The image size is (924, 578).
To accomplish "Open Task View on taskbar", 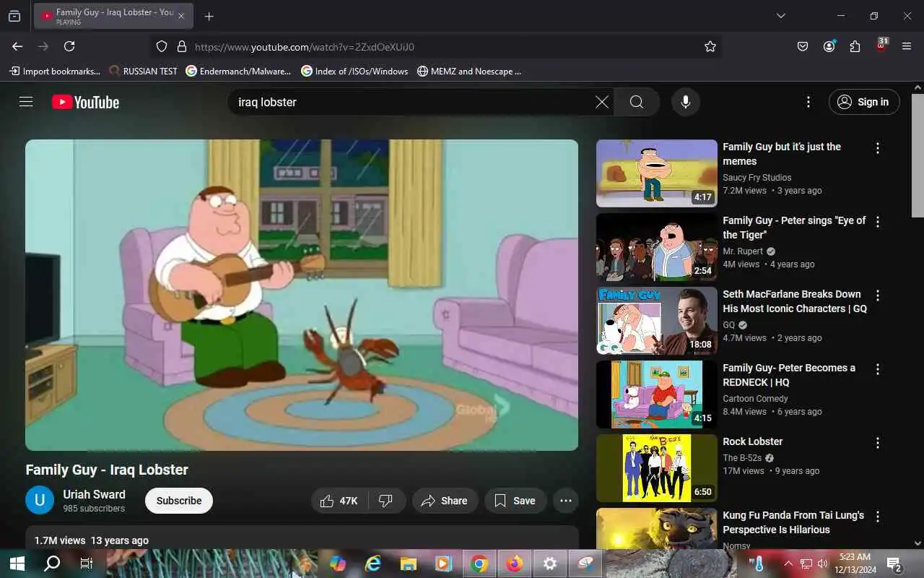I will (x=87, y=564).
